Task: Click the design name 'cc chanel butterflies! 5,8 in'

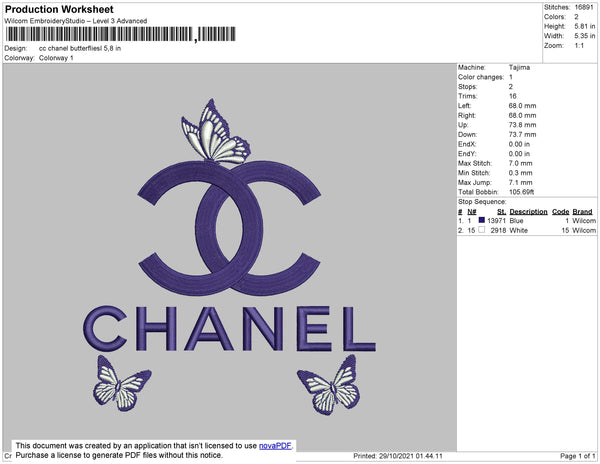Action: coord(80,49)
